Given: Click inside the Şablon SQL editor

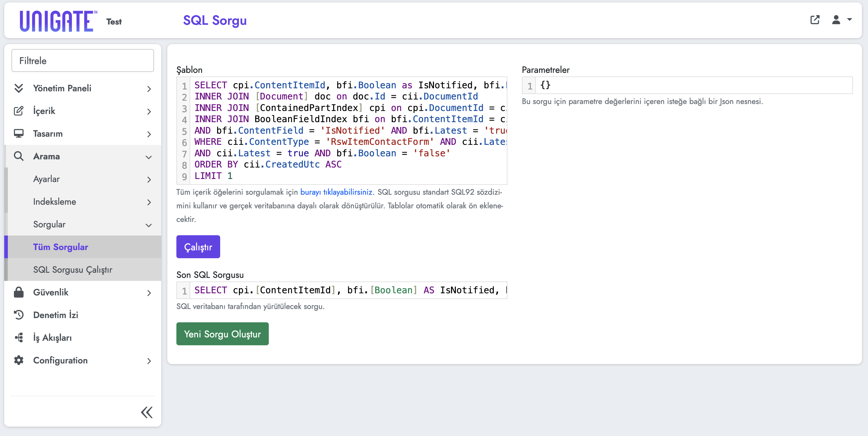Looking at the screenshot, I should 342,131.
